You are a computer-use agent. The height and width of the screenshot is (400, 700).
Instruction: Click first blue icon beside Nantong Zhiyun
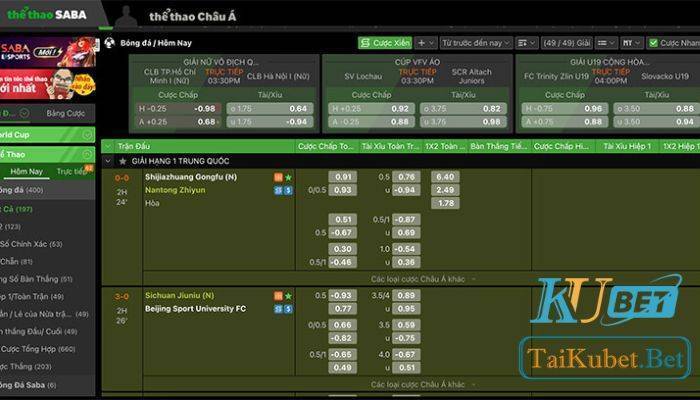[279, 191]
